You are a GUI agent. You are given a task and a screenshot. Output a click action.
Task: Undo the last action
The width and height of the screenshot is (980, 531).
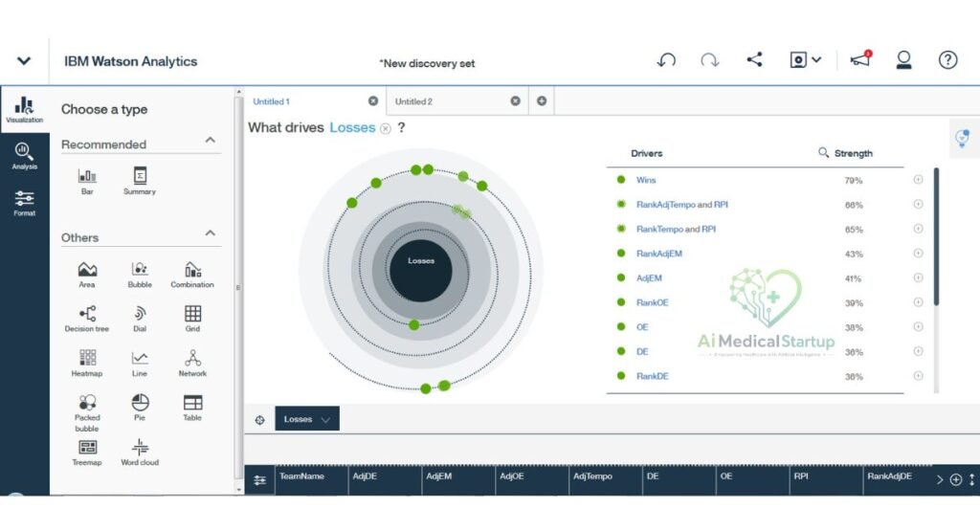coord(666,60)
